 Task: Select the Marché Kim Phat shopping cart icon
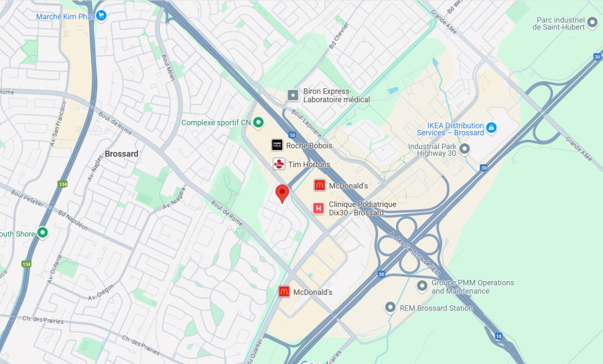point(101,16)
